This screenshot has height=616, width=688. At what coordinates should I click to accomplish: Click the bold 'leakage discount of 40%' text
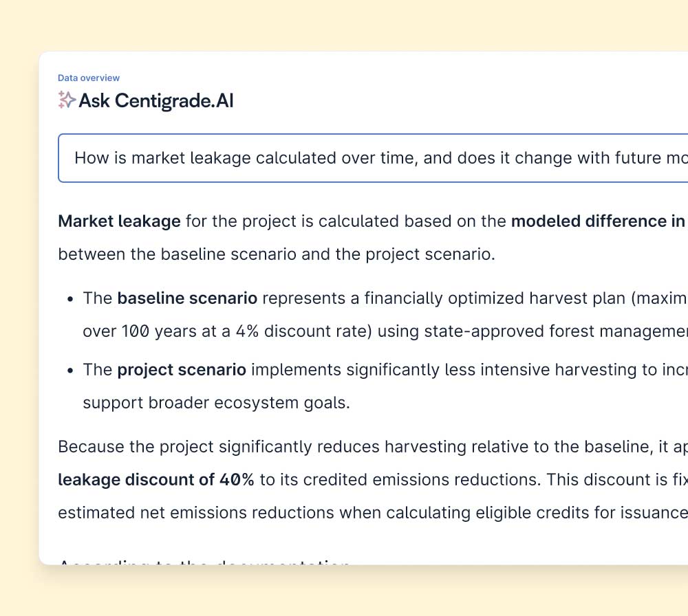point(156,480)
